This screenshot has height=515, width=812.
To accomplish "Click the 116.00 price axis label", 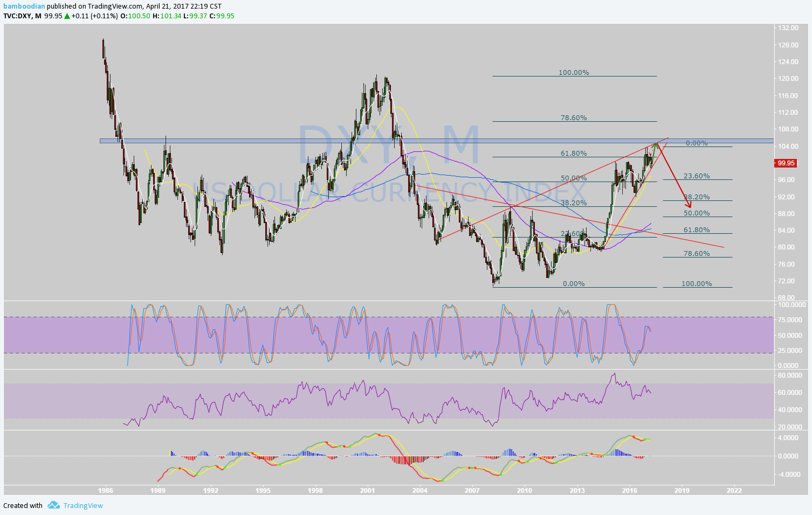I will pos(788,95).
